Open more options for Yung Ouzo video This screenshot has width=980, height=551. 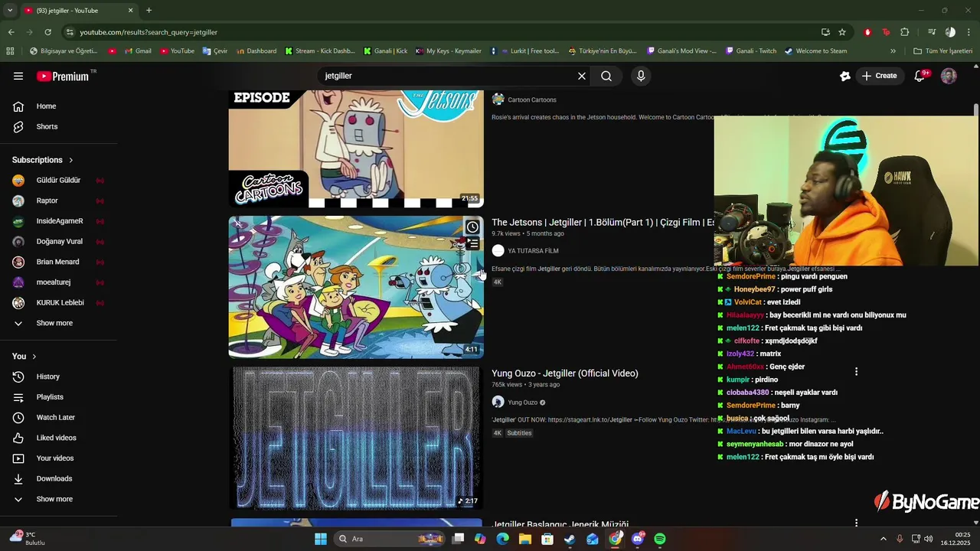click(x=856, y=372)
